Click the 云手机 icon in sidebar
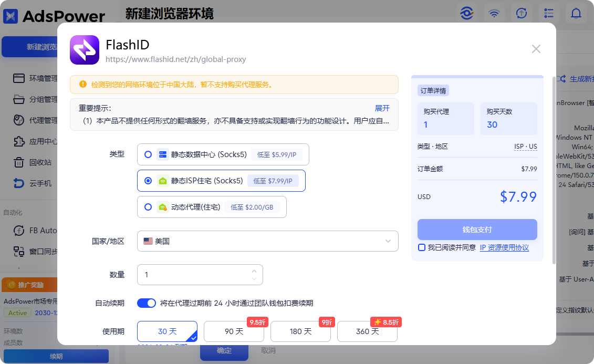Viewport: 594px width, 364px height. tap(18, 183)
